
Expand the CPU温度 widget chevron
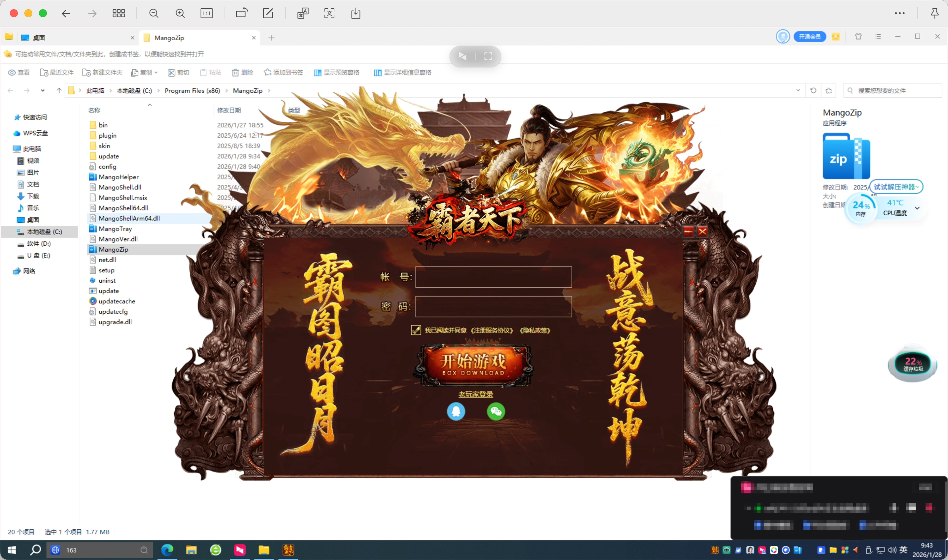point(917,208)
